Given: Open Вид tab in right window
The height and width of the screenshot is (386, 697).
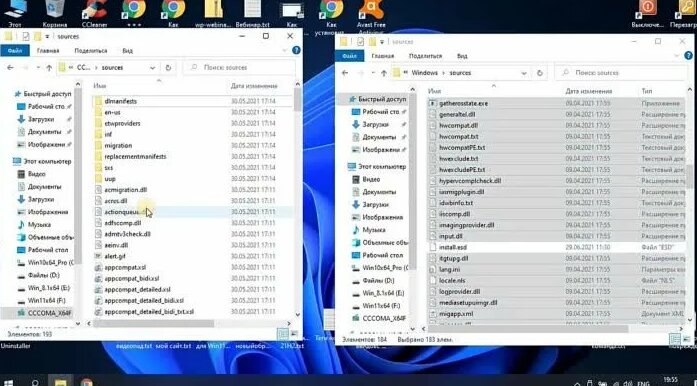Looking at the screenshot, I should point(462,56).
